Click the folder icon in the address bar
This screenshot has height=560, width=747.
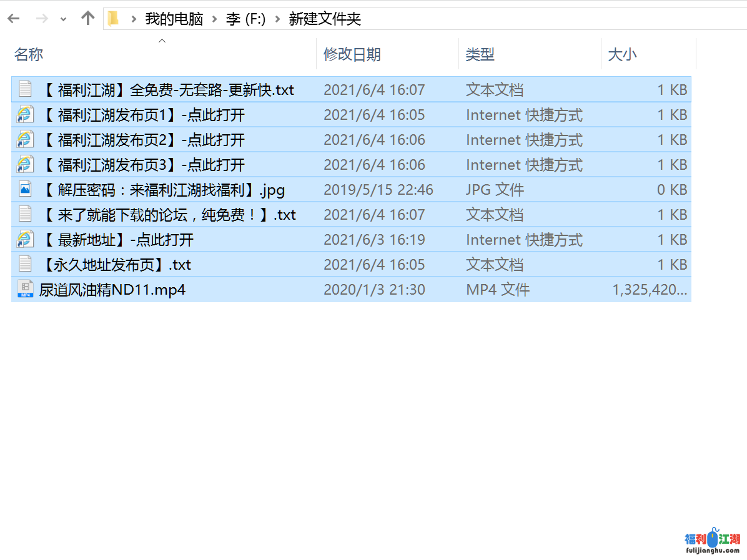(113, 19)
